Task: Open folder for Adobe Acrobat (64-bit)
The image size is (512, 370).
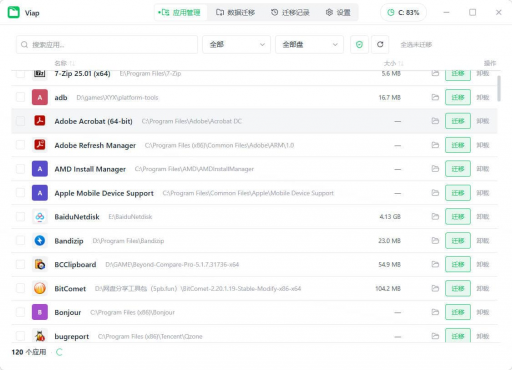Action: pos(435,121)
